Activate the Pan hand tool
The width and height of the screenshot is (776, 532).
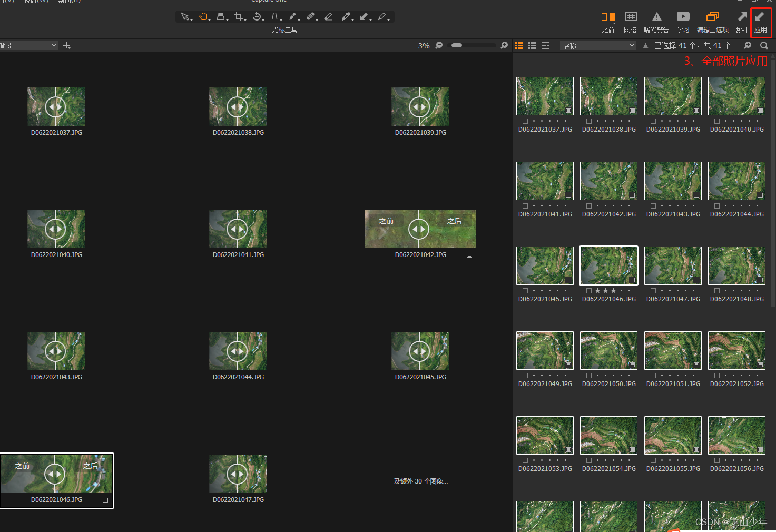click(203, 17)
